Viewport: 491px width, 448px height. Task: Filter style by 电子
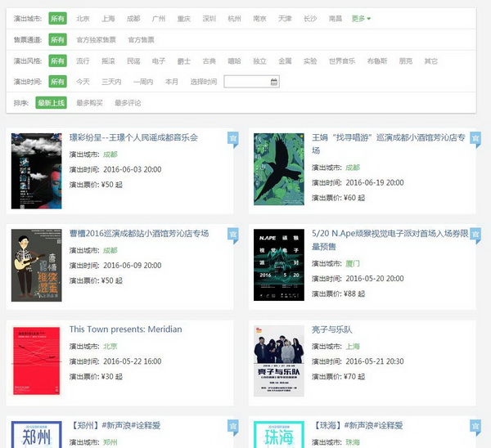159,60
